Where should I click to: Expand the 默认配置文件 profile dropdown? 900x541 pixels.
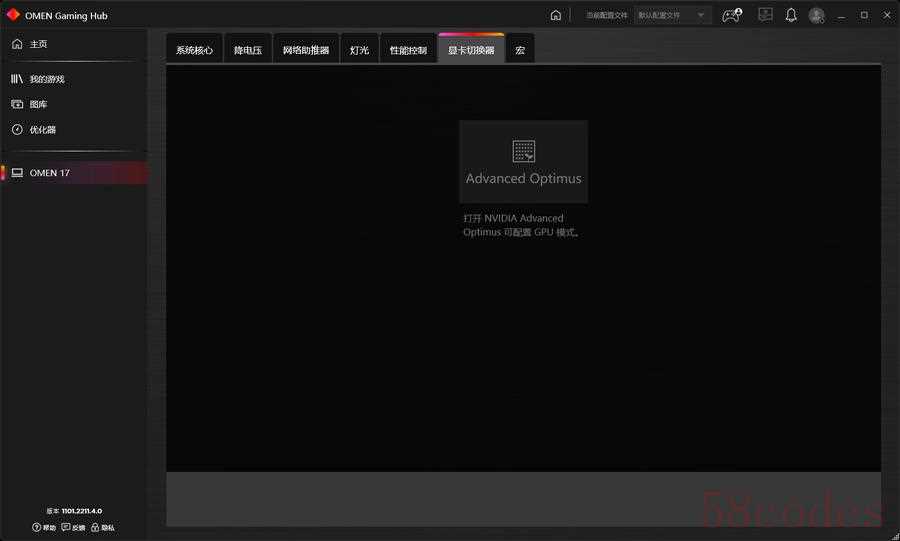674,15
